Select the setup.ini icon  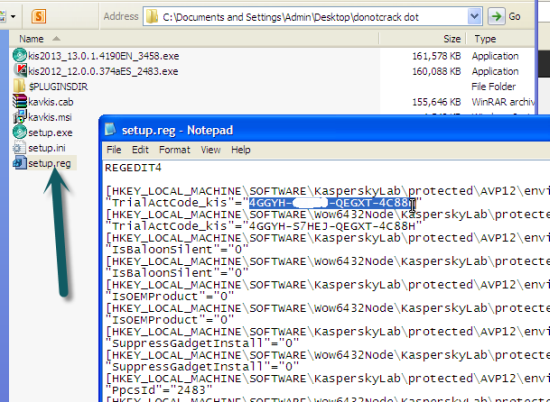(x=19, y=147)
